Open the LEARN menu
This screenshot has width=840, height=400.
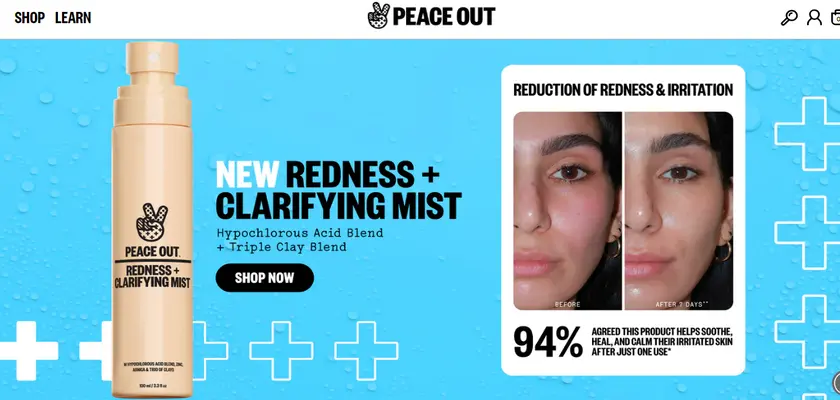point(73,18)
